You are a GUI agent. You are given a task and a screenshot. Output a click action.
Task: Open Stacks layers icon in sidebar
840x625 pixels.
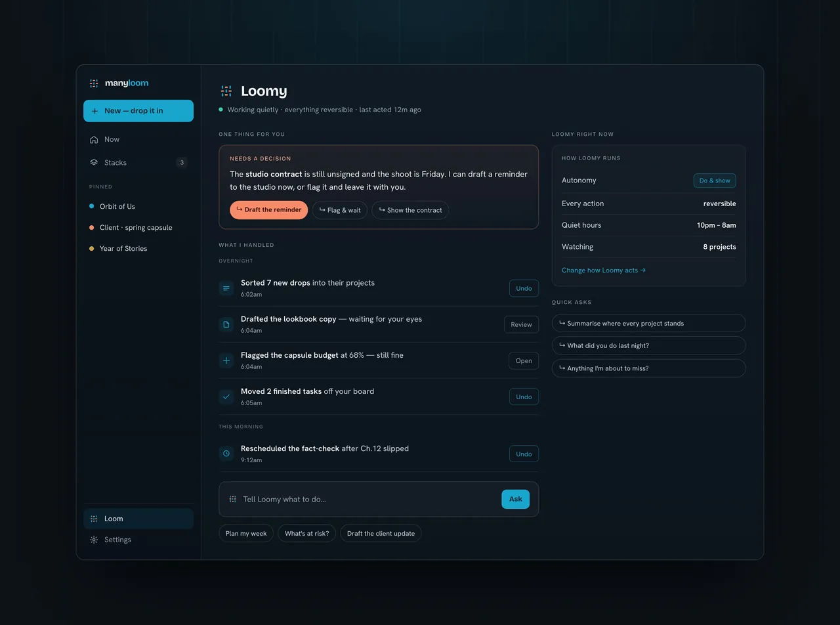[94, 162]
